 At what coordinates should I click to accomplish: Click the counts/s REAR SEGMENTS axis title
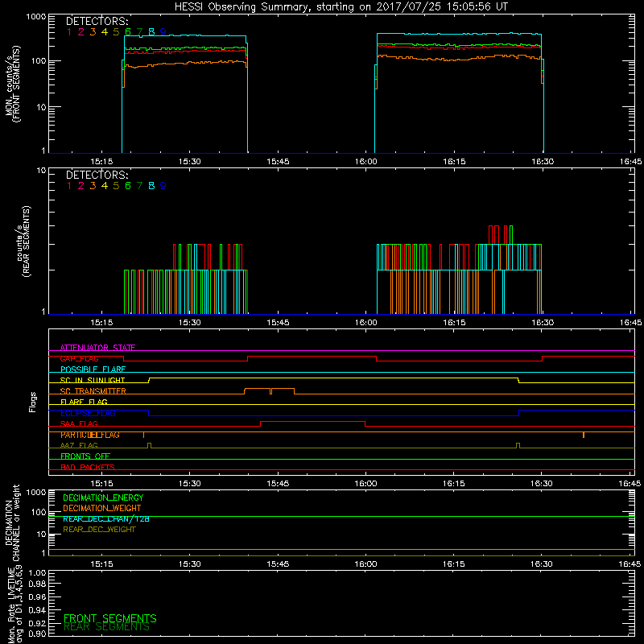[23, 241]
